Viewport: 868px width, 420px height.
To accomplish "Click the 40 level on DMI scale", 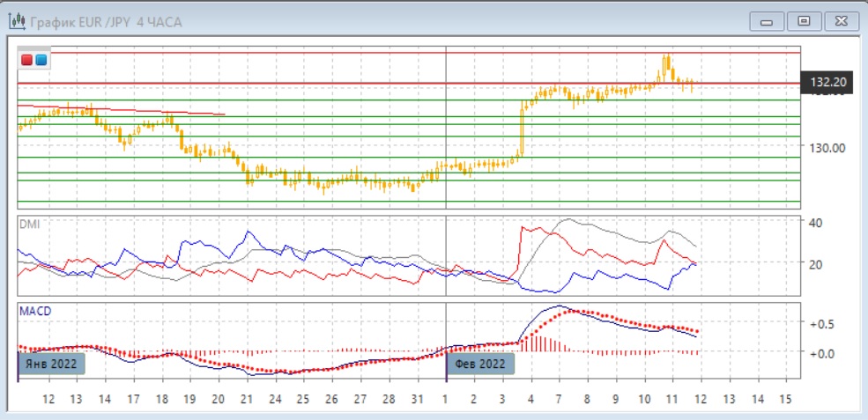I will [816, 222].
